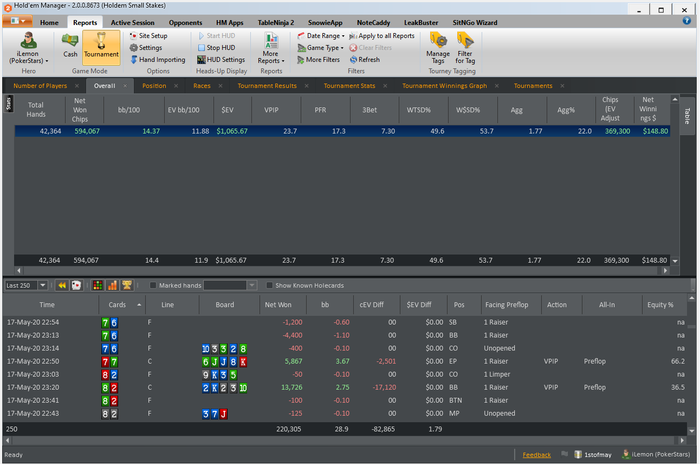Click Clear Filters

[x=371, y=47]
